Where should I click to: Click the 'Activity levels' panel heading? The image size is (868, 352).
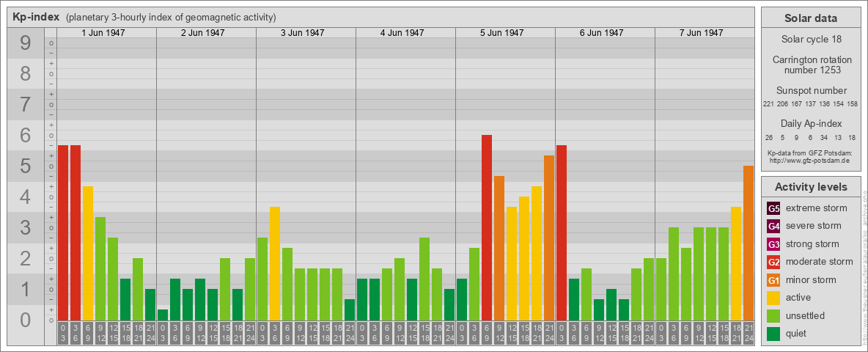[811, 187]
